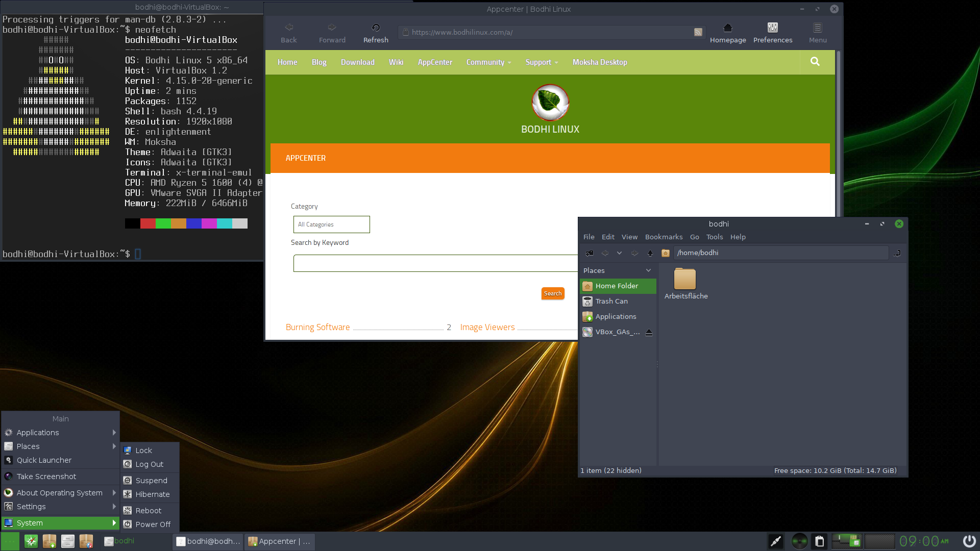Viewport: 980px width, 551px height.
Task: Open the Community menu on Bodhi Linux site
Action: pos(486,62)
